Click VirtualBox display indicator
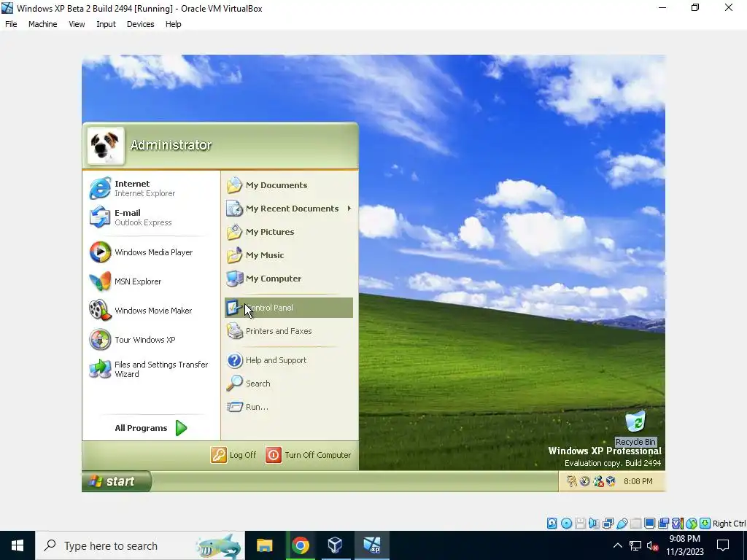 (x=649, y=524)
